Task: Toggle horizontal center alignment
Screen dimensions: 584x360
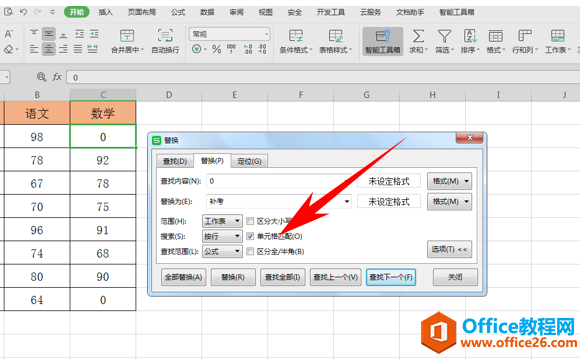Action: click(x=48, y=49)
